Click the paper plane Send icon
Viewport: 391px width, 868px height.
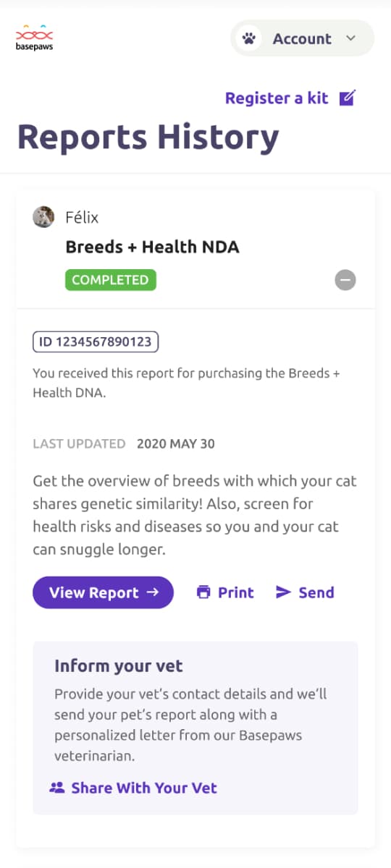(x=283, y=592)
